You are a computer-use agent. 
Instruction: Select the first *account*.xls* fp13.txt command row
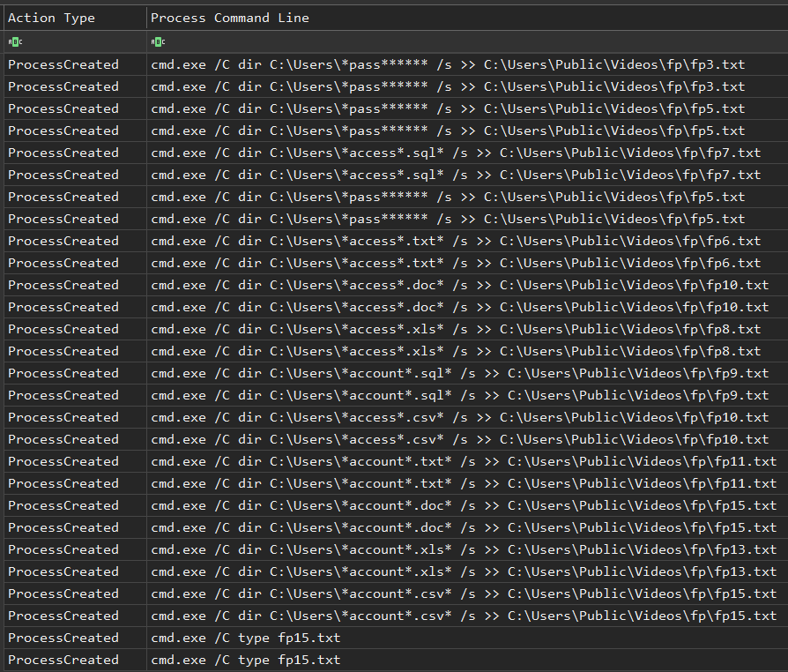463,549
